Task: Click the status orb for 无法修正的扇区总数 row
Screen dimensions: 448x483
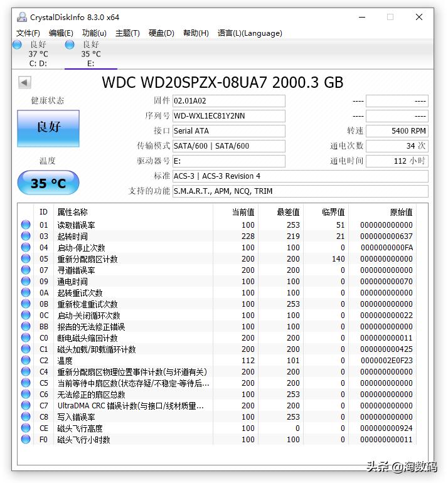Action: [26, 394]
